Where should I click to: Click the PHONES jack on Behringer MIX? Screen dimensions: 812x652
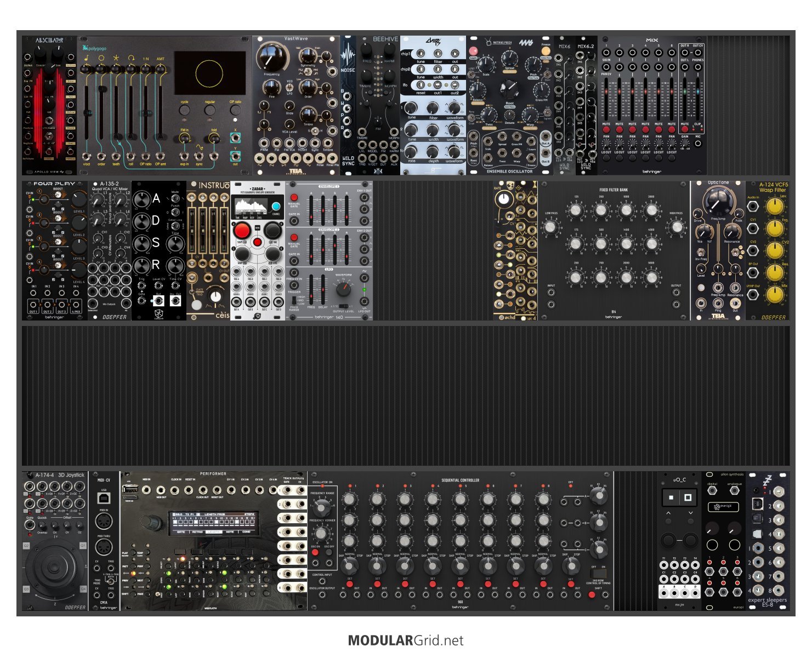[x=698, y=67]
